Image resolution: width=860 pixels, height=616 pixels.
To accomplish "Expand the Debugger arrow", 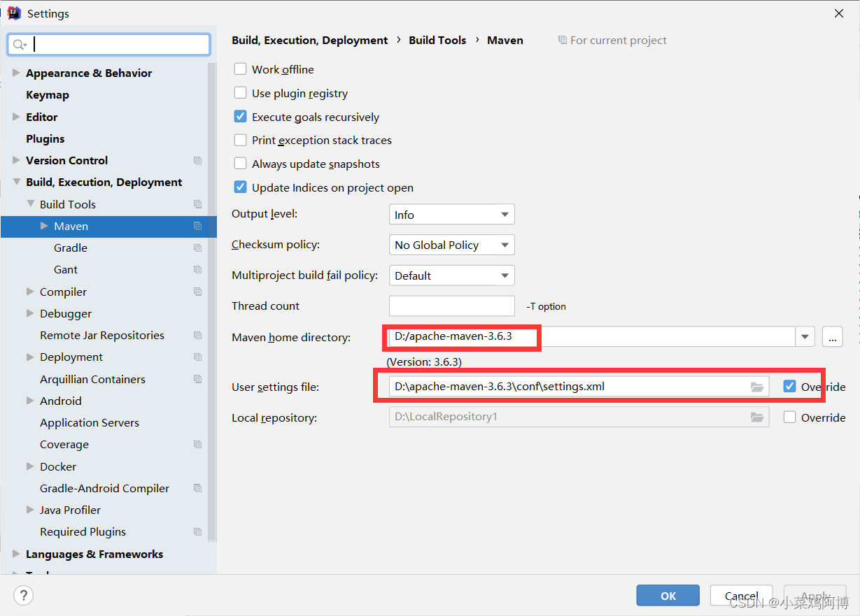I will click(30, 313).
